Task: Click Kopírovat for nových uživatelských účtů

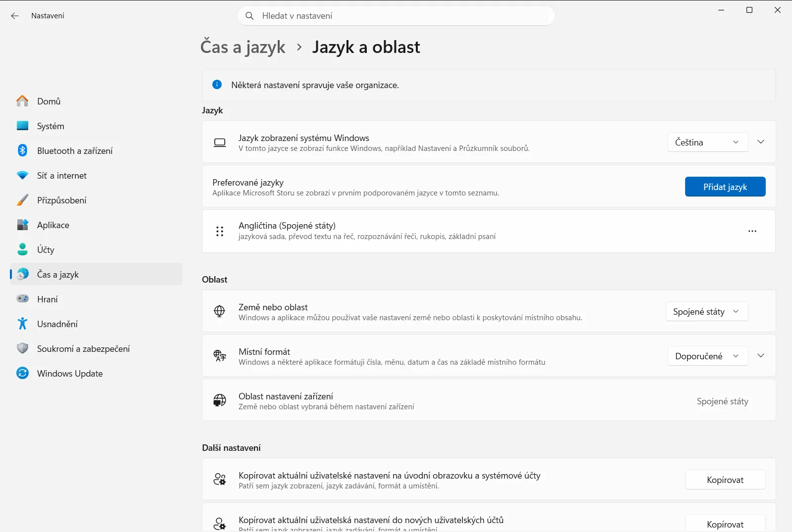Action: click(725, 524)
